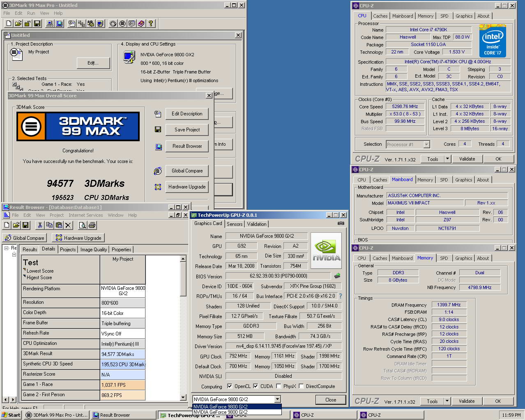
Task: Click the Paste clipboard icon in Result Browser
Action: pos(59,225)
